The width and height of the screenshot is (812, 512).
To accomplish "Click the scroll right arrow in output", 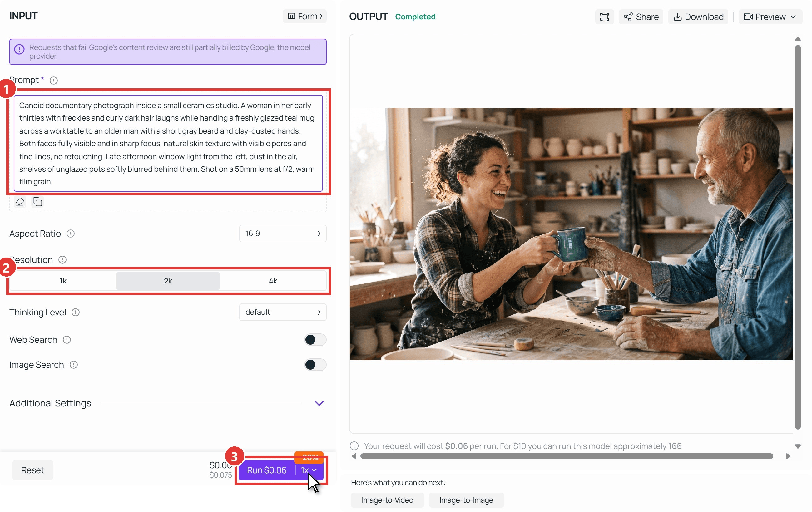I will [x=788, y=456].
